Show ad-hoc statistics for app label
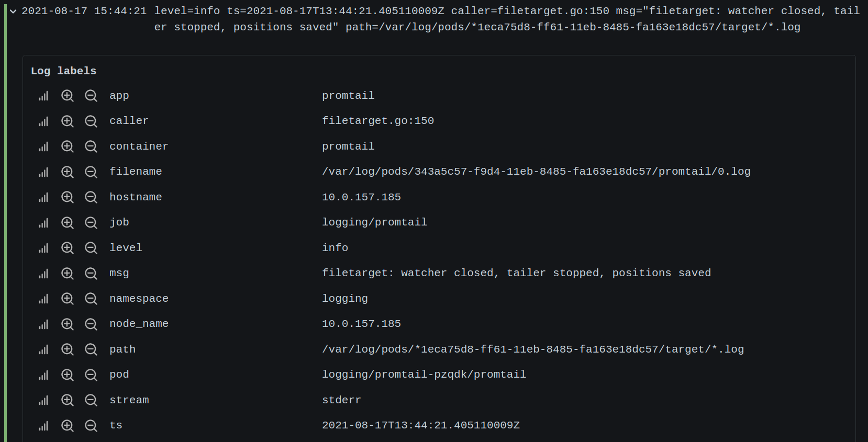 43,96
